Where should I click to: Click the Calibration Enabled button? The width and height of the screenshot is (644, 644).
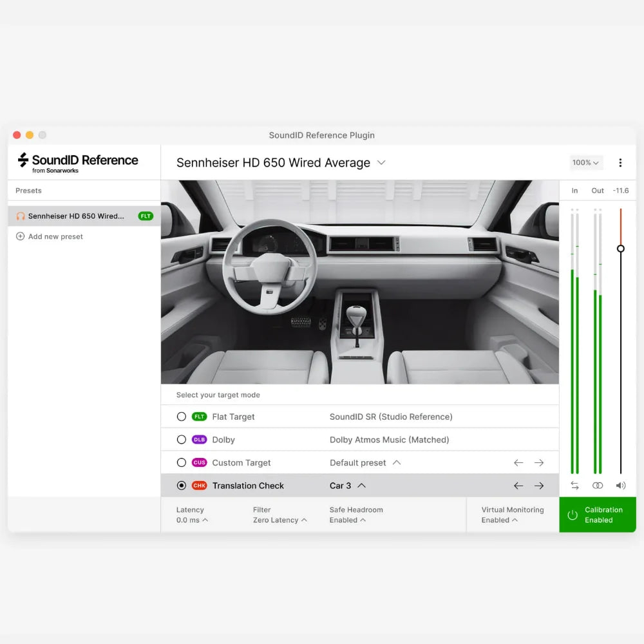coord(597,515)
